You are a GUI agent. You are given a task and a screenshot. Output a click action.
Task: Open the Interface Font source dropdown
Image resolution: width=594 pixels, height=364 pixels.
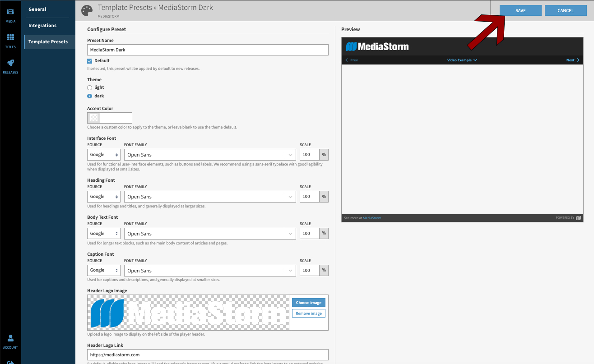tap(103, 154)
